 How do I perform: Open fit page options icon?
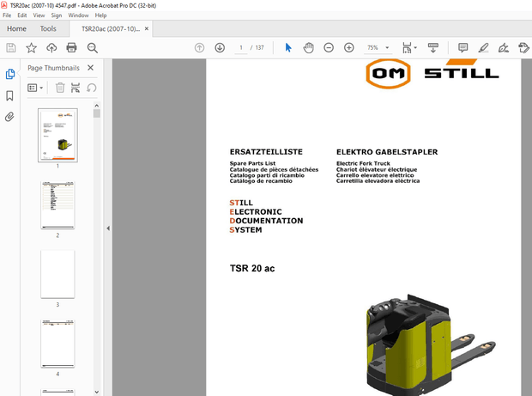tap(409, 48)
